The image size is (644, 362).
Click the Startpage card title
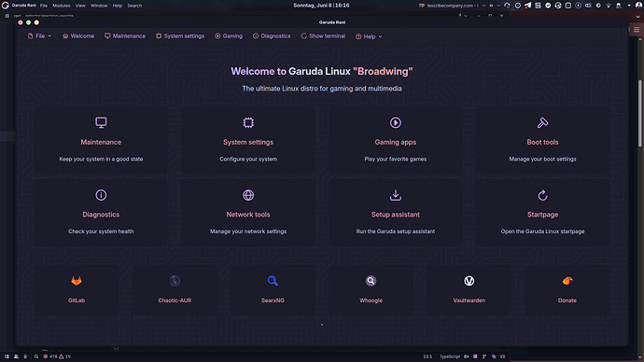tap(542, 215)
